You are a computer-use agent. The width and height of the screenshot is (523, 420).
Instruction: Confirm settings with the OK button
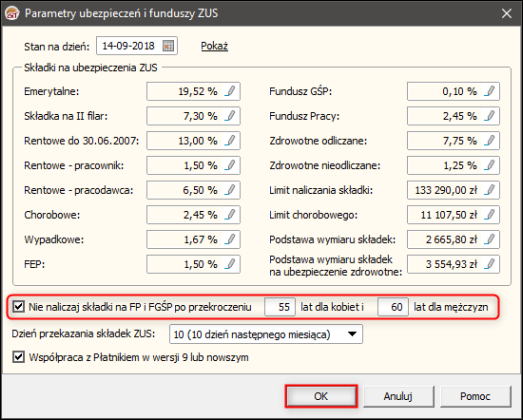tap(321, 396)
